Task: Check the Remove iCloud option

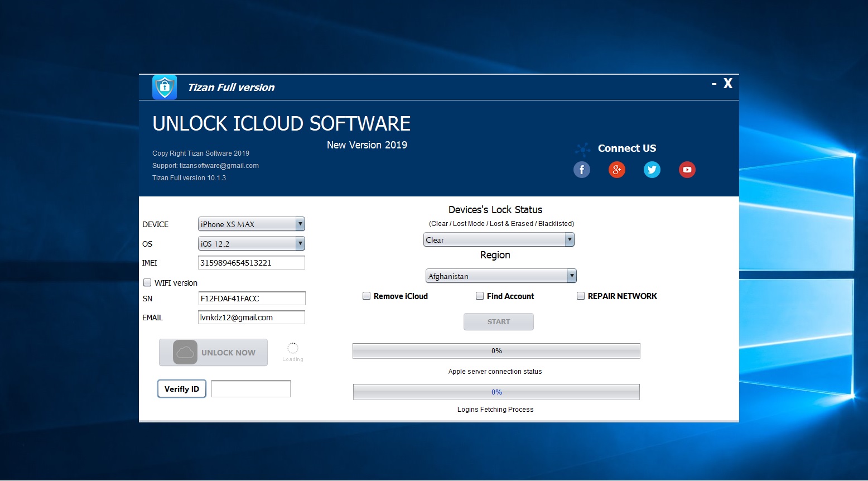Action: (x=367, y=296)
